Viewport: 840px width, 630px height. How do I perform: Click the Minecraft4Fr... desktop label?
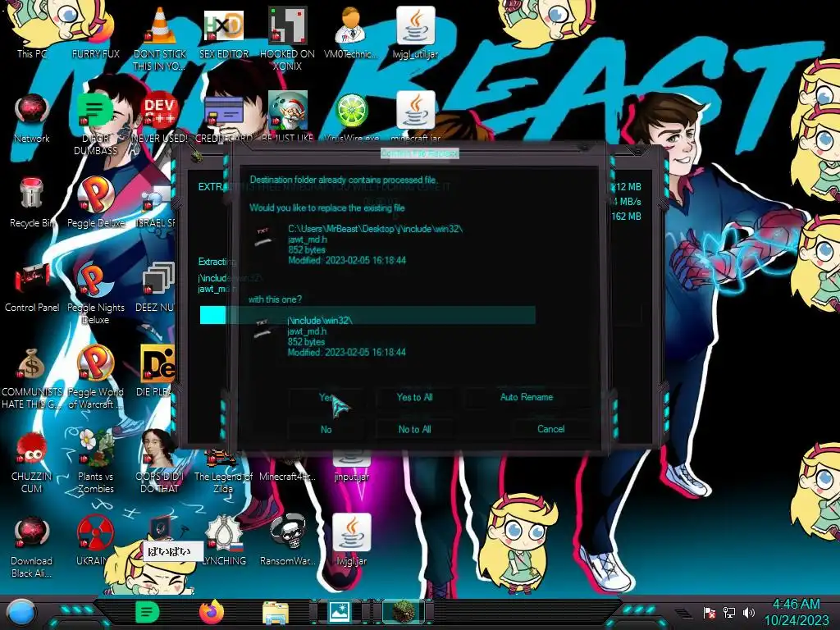coord(288,477)
